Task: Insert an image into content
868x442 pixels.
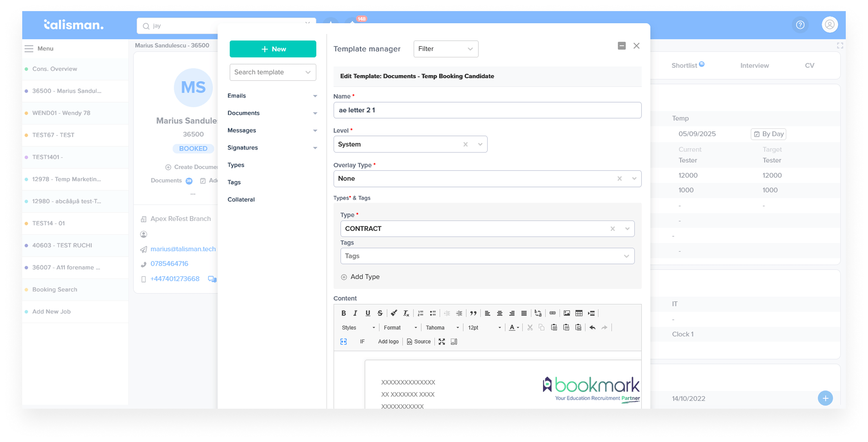Action: click(x=567, y=313)
